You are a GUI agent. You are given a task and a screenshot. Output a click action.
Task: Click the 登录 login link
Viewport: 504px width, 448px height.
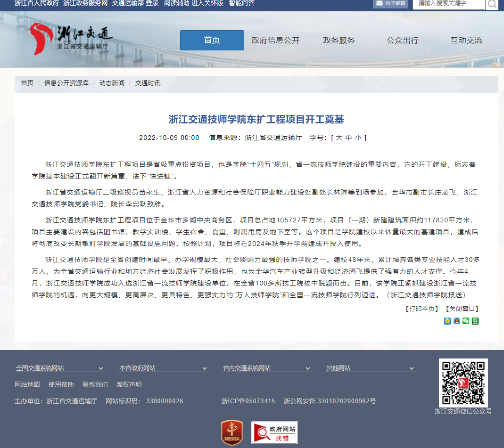point(152,3)
